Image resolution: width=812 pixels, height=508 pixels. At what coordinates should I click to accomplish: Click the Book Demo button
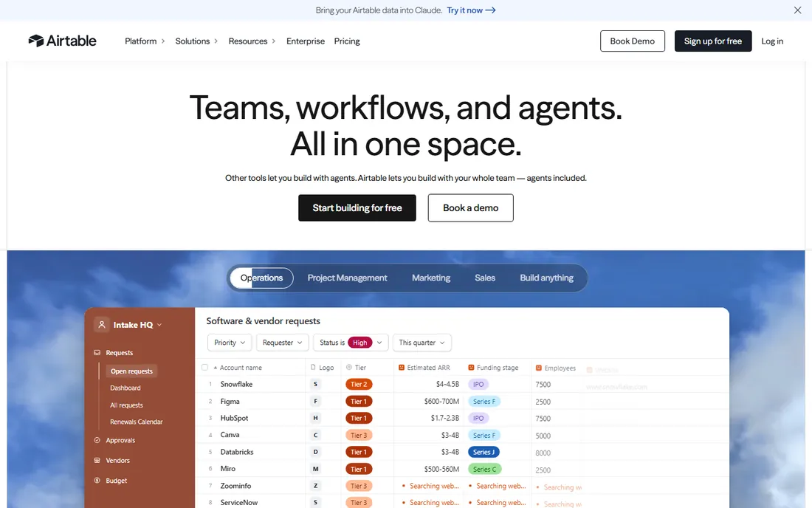[x=633, y=41]
